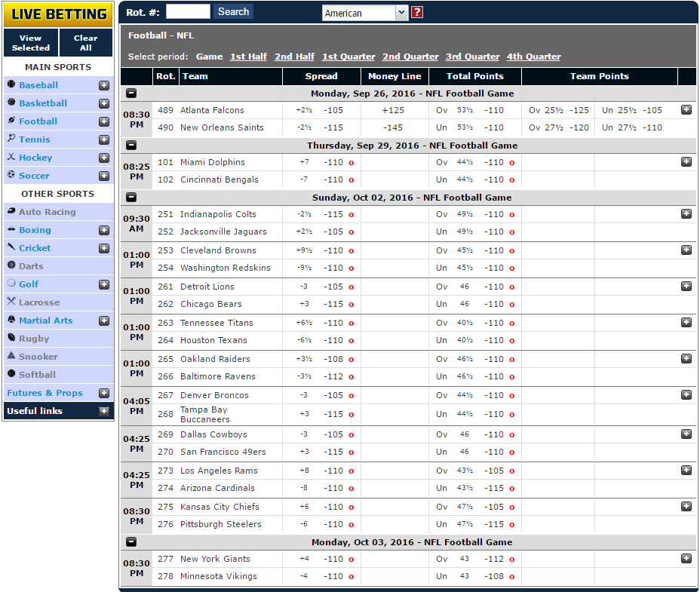Expand more bets for Falcons vs Saints
The width and height of the screenshot is (700, 592).
[x=686, y=110]
